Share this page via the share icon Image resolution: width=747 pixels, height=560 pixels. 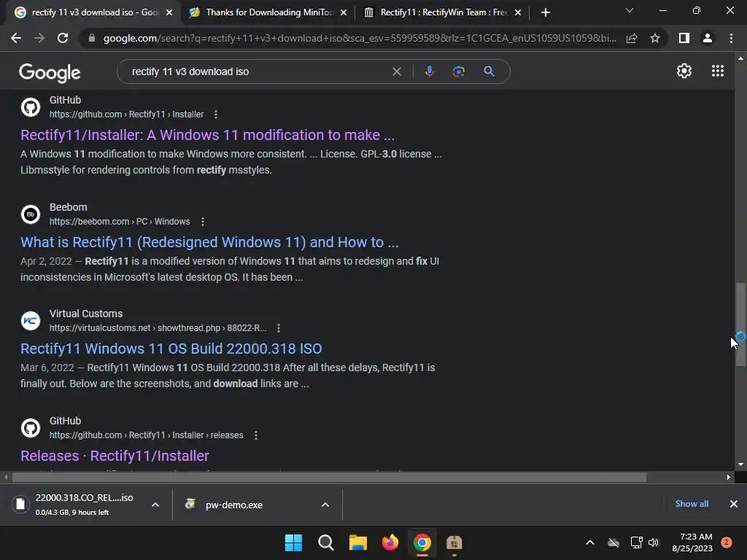(632, 38)
